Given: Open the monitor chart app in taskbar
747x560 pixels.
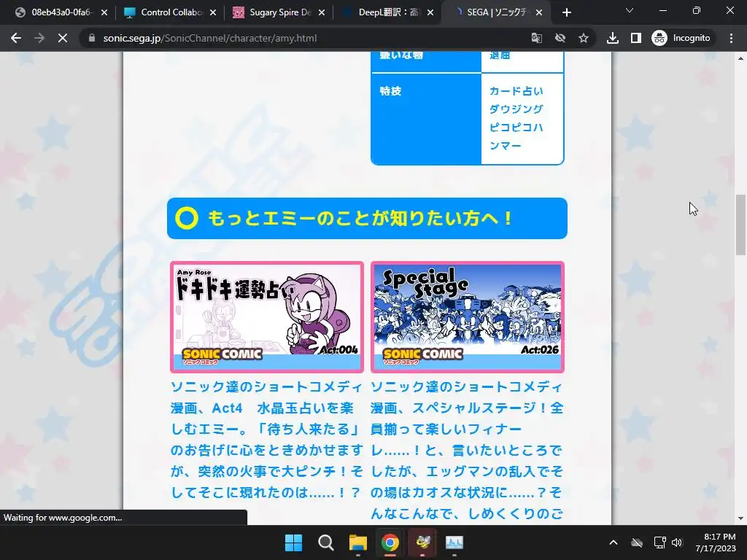Looking at the screenshot, I should (x=454, y=542).
